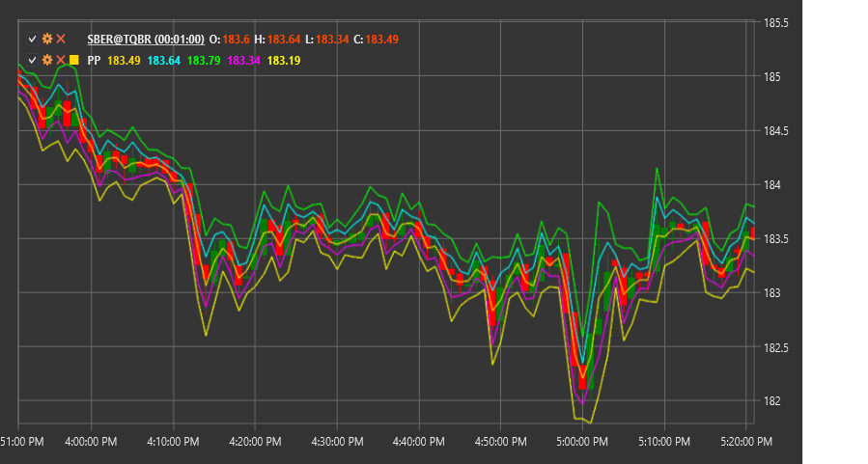Click the 184 price axis label
The image size is (868, 464).
(x=772, y=184)
